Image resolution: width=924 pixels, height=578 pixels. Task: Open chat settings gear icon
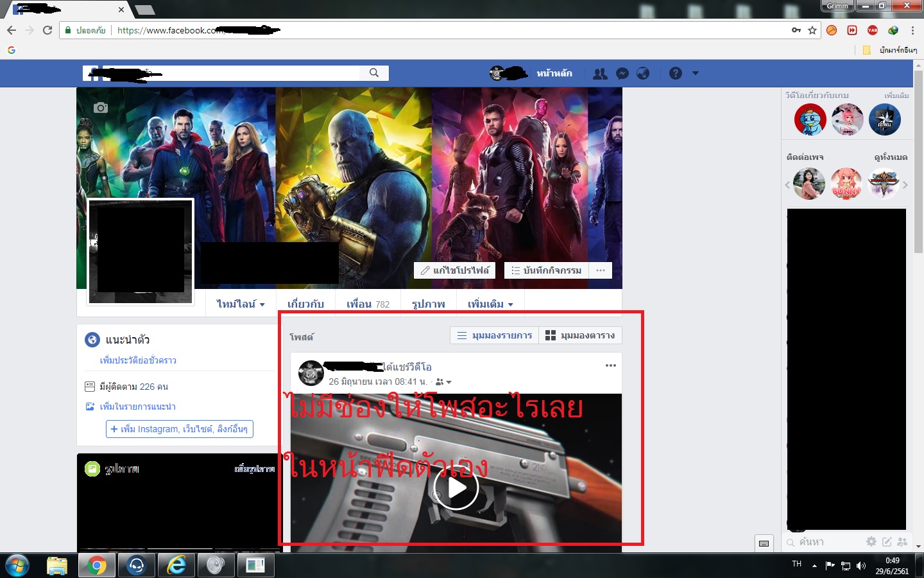click(871, 541)
